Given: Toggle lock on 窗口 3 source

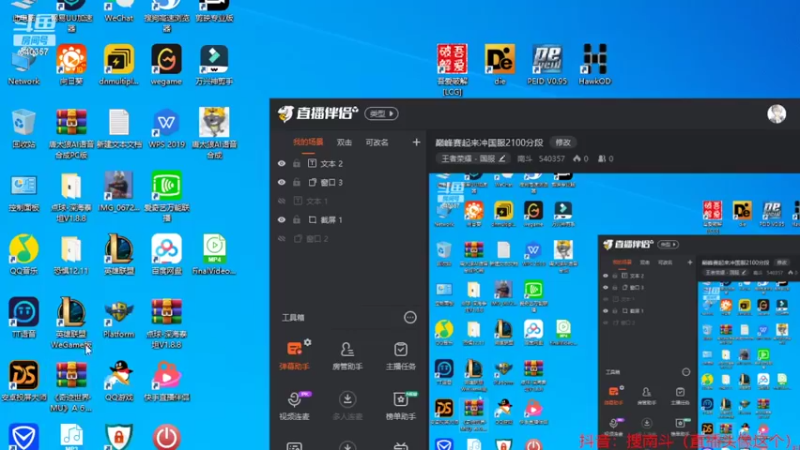Looking at the screenshot, I should [x=296, y=182].
